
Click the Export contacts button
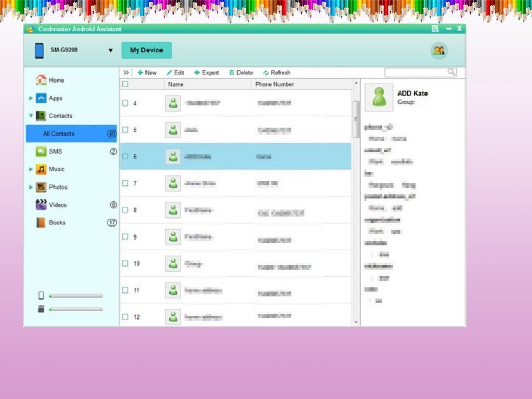(x=207, y=73)
